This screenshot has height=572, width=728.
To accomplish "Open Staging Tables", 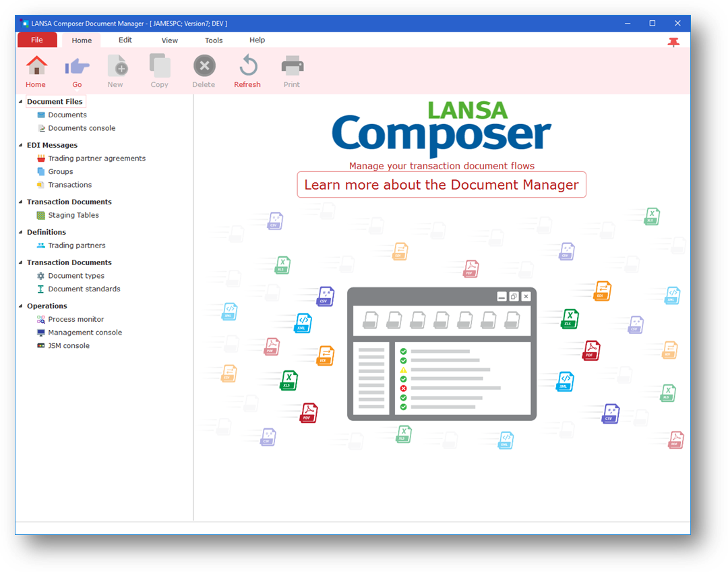I will pyautogui.click(x=73, y=215).
